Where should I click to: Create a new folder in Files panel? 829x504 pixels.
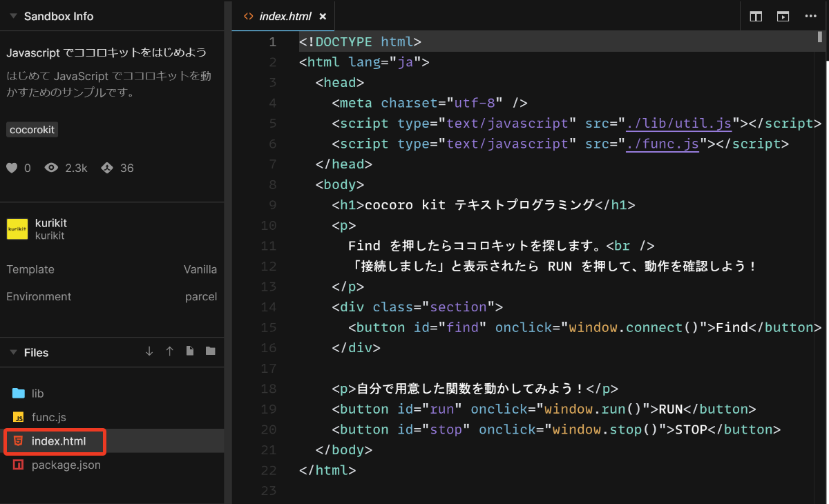210,351
